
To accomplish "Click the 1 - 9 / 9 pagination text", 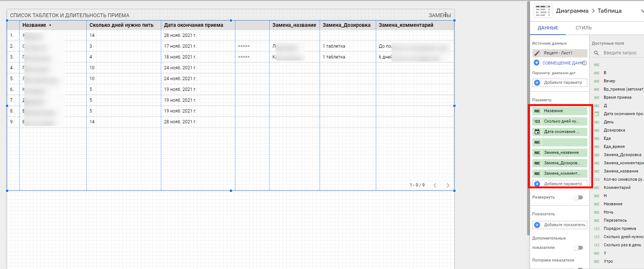I will [x=417, y=185].
